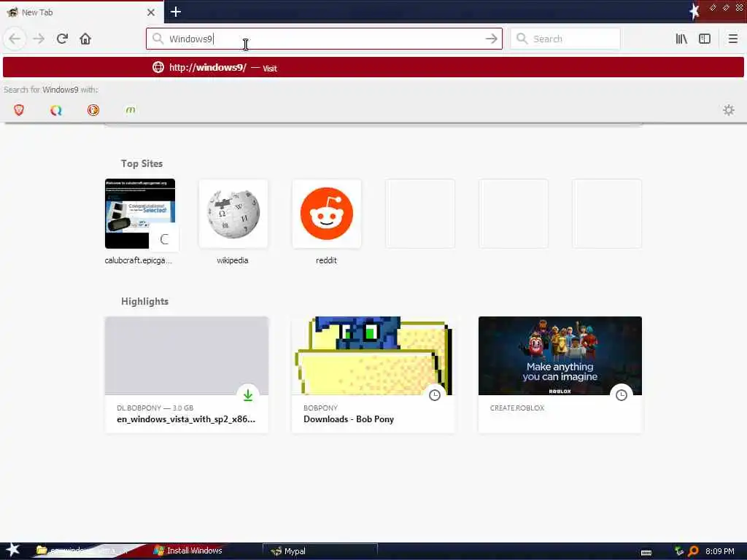Click the green download icon on the DL.BOBPONY card
The image size is (747, 560).
click(x=248, y=394)
